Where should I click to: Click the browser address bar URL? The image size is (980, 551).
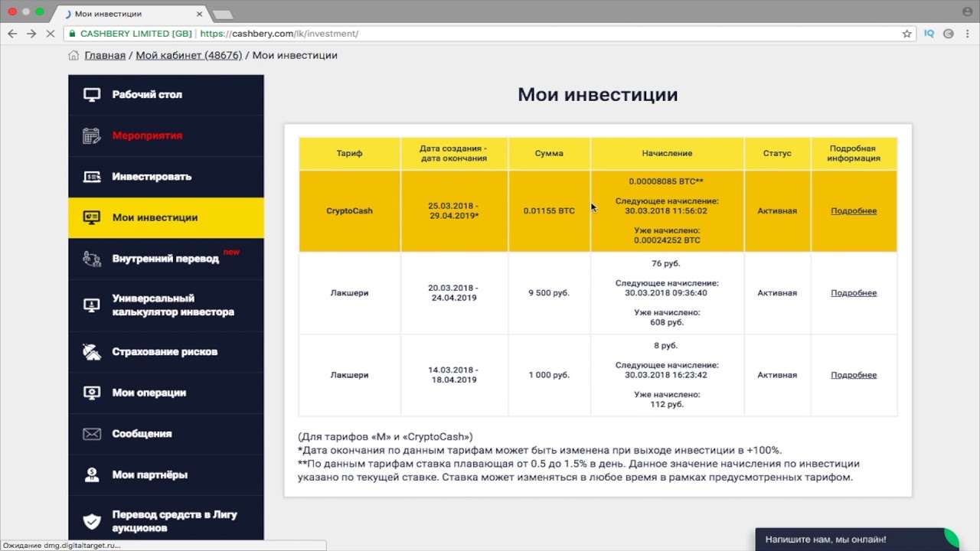(x=279, y=34)
